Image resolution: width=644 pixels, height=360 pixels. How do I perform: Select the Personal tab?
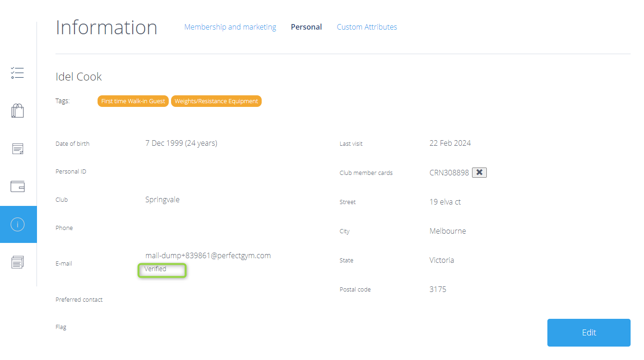pos(306,27)
